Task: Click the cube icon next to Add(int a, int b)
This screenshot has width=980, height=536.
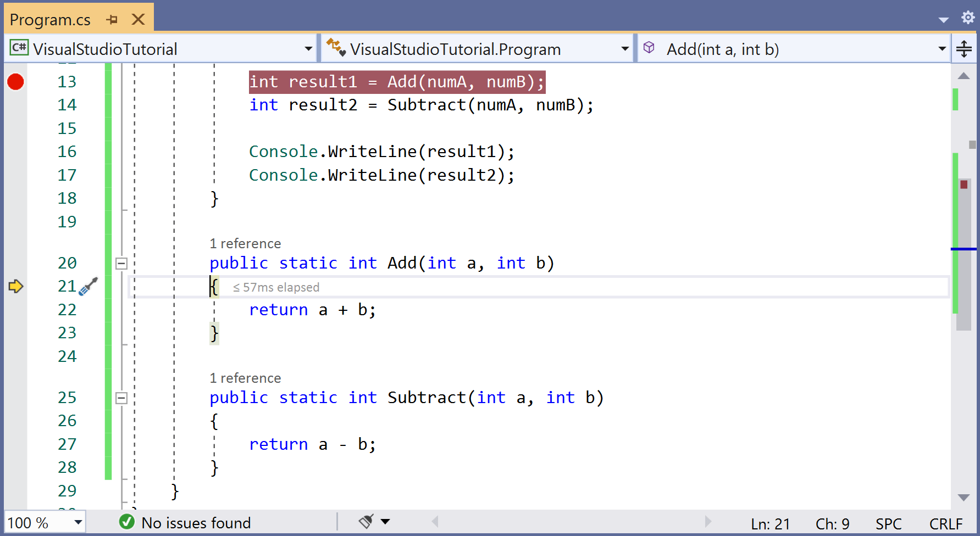Action: tap(649, 48)
